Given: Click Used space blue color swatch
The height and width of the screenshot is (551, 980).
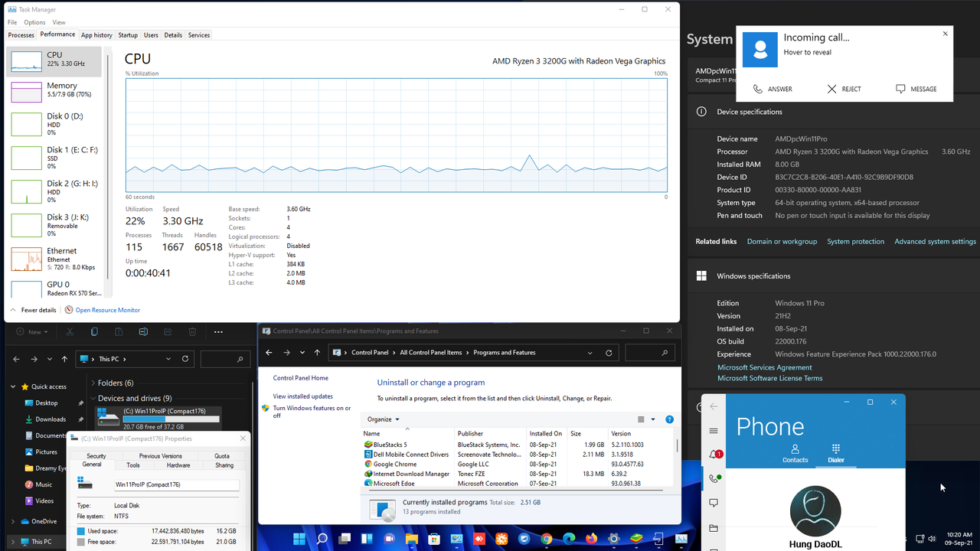Looking at the screenshot, I should (x=81, y=530).
